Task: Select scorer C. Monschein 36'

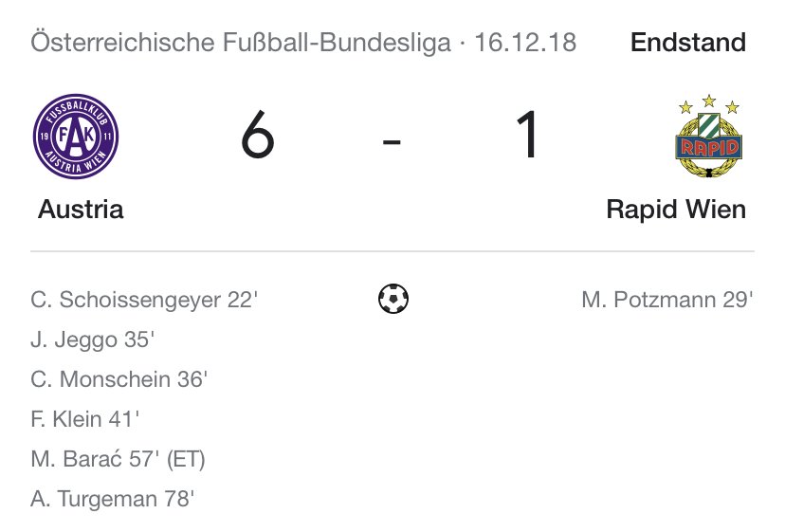Action: click(119, 380)
